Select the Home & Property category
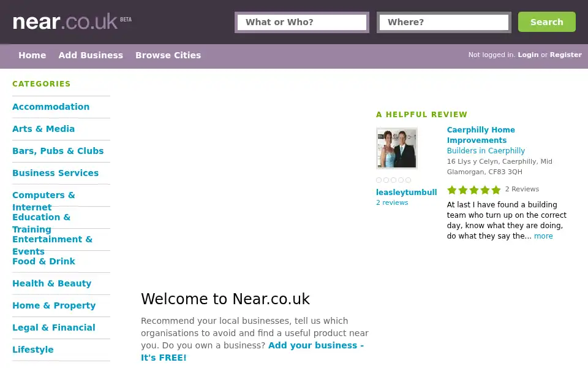 pos(54,305)
